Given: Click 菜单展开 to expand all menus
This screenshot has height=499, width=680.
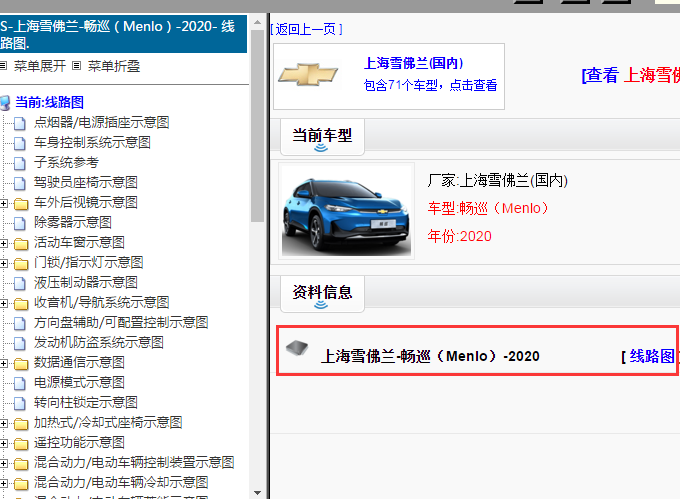Looking at the screenshot, I should (40, 66).
